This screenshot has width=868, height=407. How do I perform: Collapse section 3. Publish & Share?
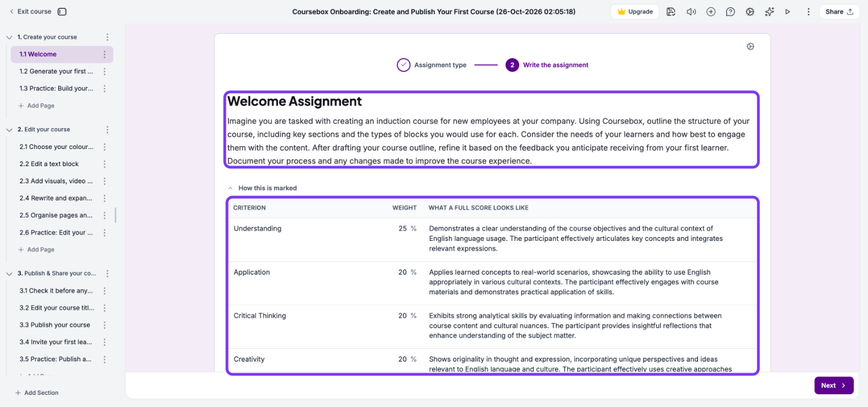tap(9, 274)
